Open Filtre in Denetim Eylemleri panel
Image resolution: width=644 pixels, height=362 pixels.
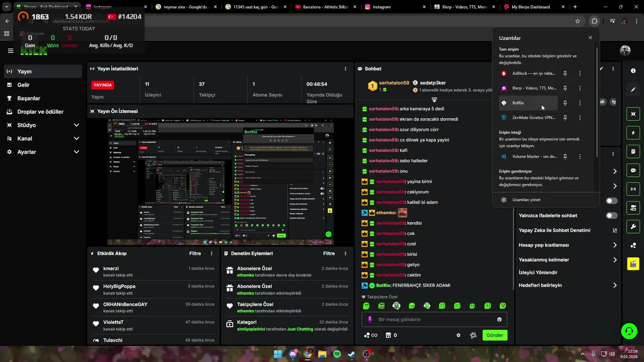point(329,254)
